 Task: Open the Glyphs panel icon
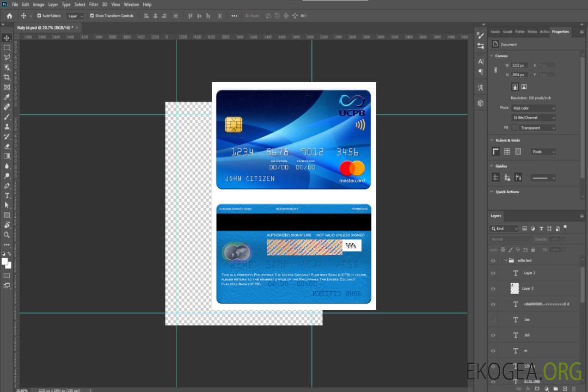click(x=481, y=88)
